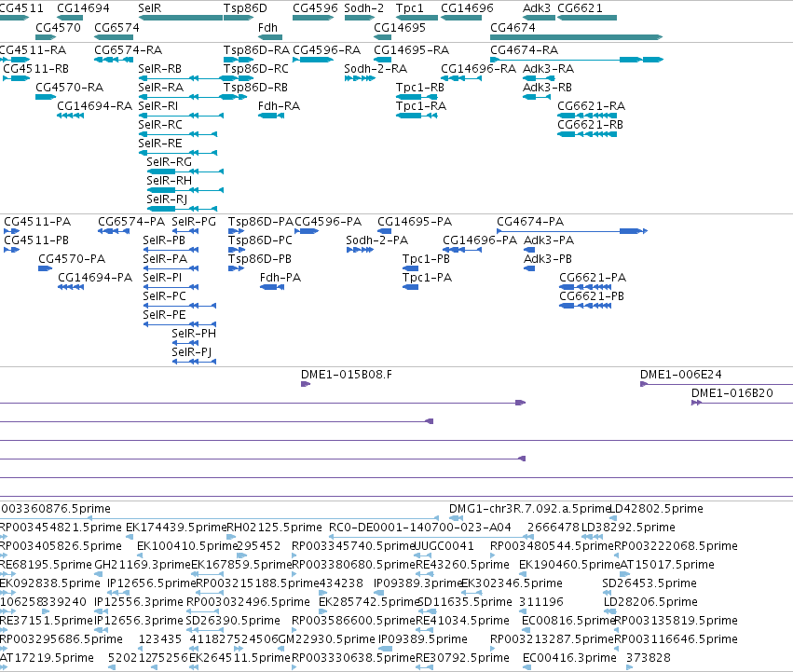This screenshot has width=793, height=672.
Task: Open protein Tsp86D-PA
Action: [x=236, y=231]
